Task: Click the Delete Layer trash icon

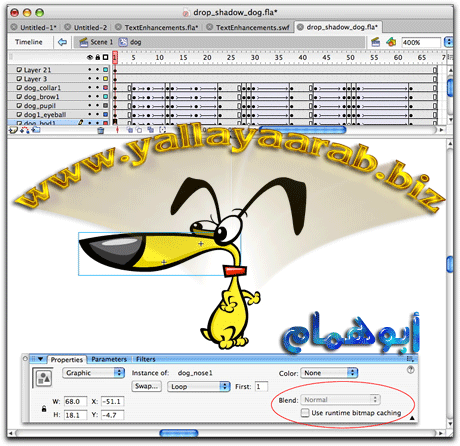Action: click(100, 130)
